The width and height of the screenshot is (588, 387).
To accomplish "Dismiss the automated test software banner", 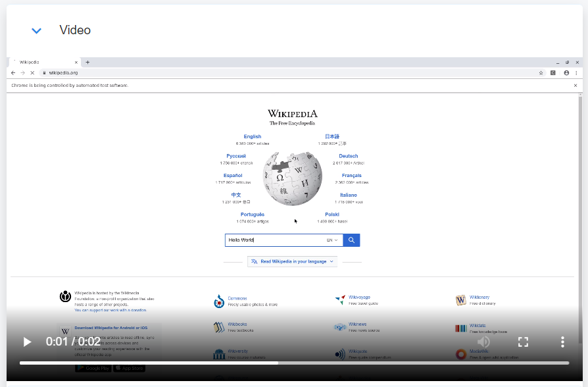I will (x=576, y=86).
